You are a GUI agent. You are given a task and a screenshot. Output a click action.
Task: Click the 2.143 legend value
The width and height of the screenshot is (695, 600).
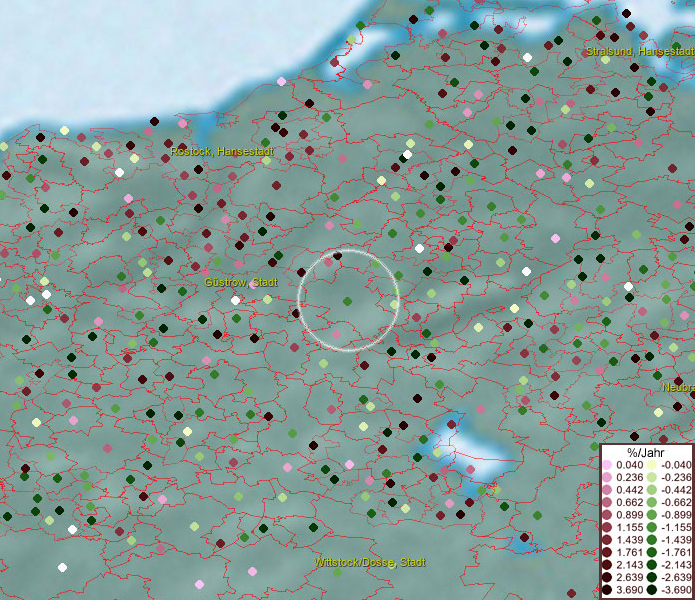(630, 566)
